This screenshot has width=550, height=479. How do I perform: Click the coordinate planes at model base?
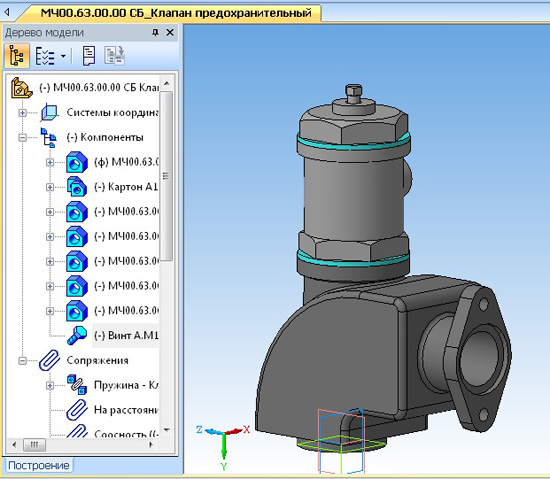click(341, 442)
